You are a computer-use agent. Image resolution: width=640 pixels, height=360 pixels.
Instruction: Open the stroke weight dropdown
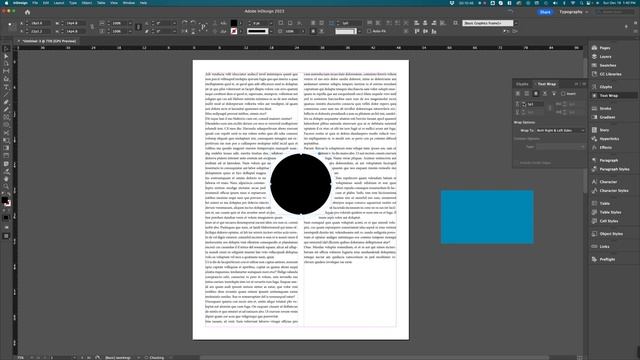point(271,23)
